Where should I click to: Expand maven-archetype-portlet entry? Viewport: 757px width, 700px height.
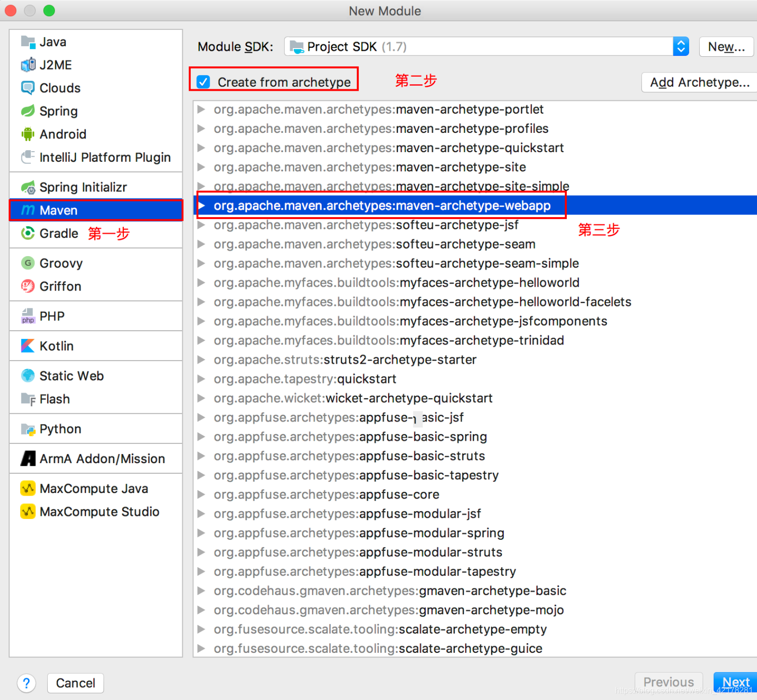[201, 110]
